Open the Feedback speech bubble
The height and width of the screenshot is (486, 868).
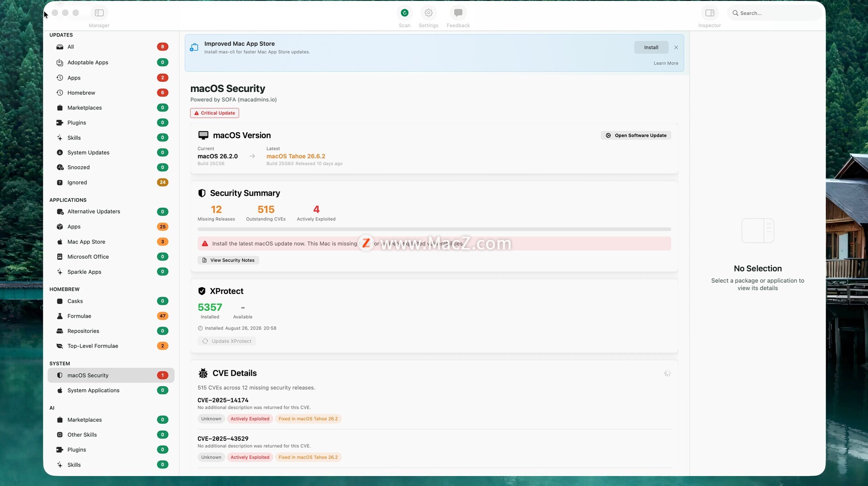tap(458, 13)
